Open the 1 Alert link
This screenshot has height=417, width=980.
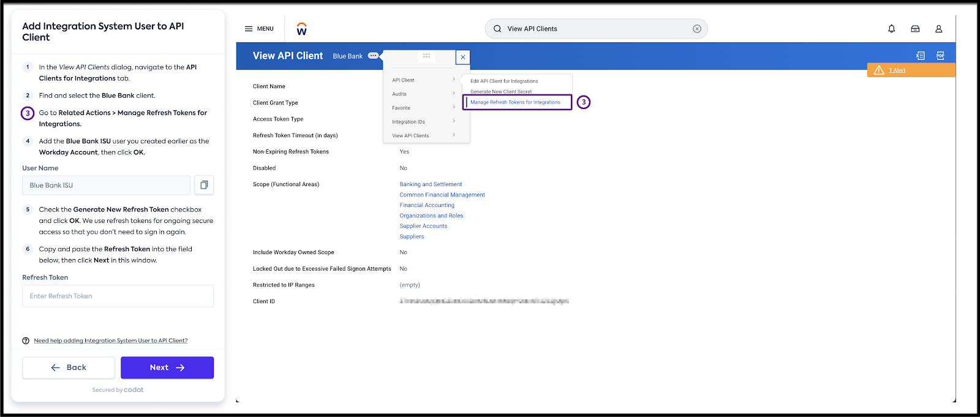897,70
